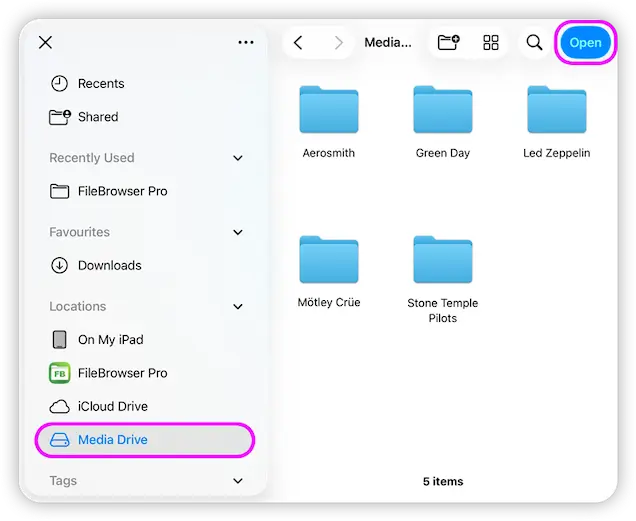Select Recents in the sidebar
Image resolution: width=636 pixels, height=521 pixels.
[100, 84]
